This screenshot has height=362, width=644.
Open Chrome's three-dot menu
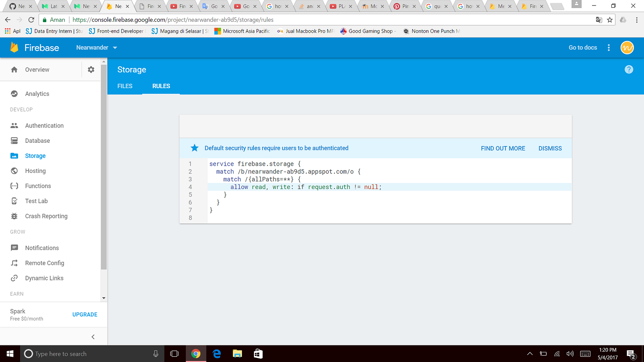point(636,19)
